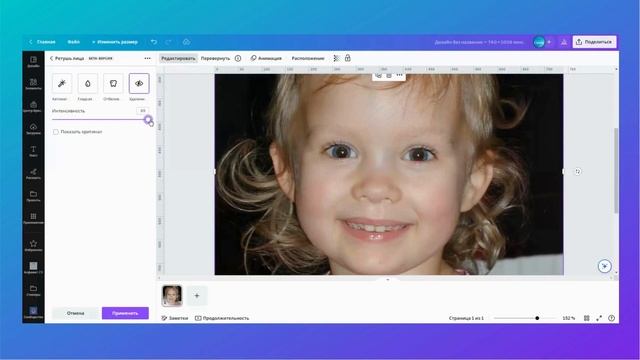
Task: Open more options above the image
Action: coord(400,75)
